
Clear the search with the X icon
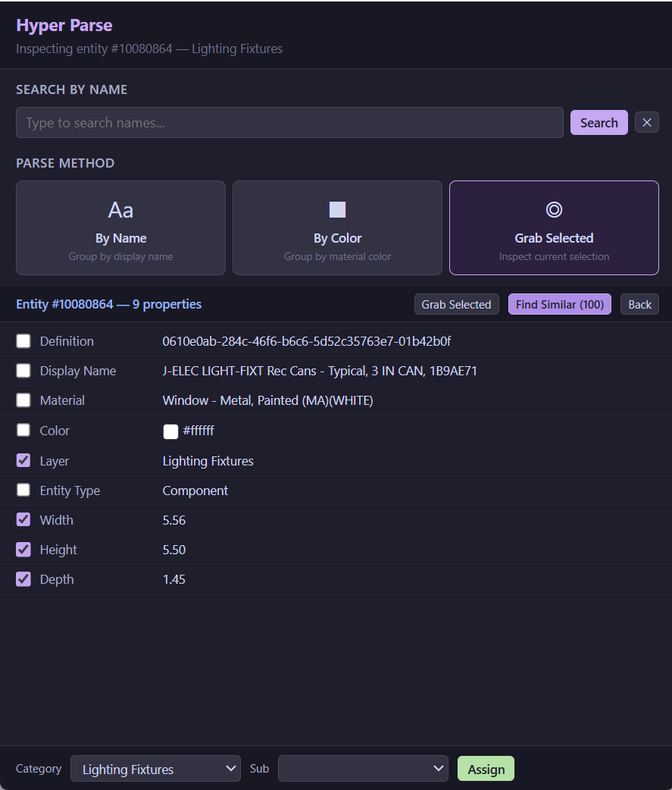point(646,123)
